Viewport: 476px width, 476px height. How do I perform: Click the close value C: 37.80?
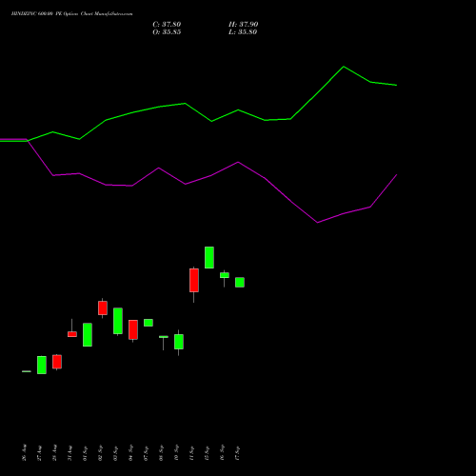[167, 25]
